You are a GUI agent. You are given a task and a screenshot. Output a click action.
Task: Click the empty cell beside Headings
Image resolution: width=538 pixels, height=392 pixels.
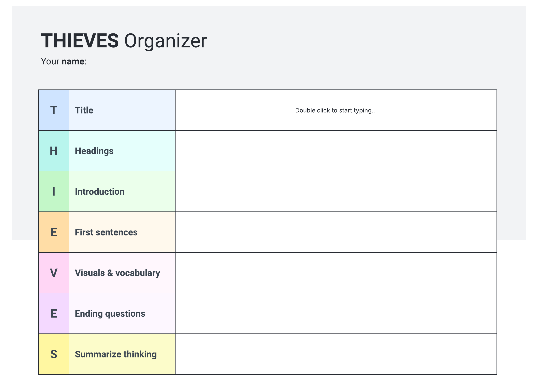pos(336,151)
